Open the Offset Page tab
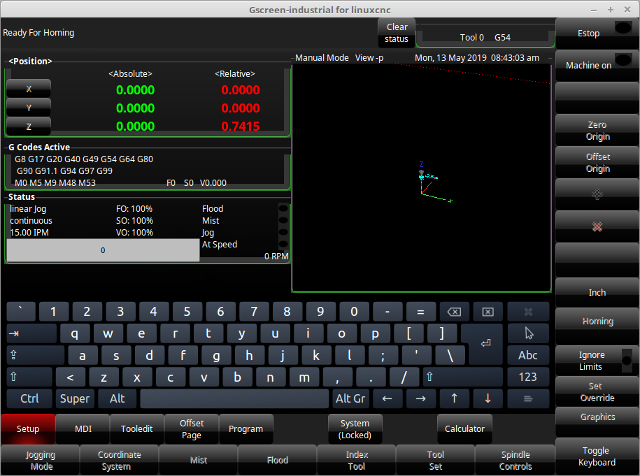This screenshot has width=640, height=476. 191,429
